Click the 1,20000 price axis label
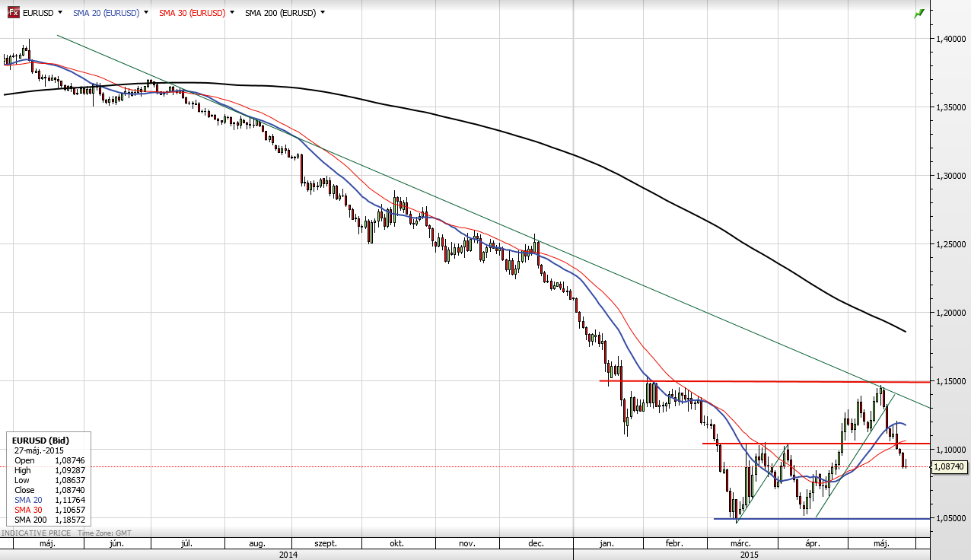The width and height of the screenshot is (971, 560). click(x=951, y=312)
